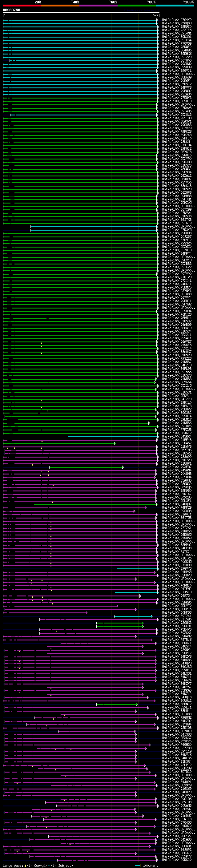Select the UniRef100_A4GHG0 label

click(177, 745)
